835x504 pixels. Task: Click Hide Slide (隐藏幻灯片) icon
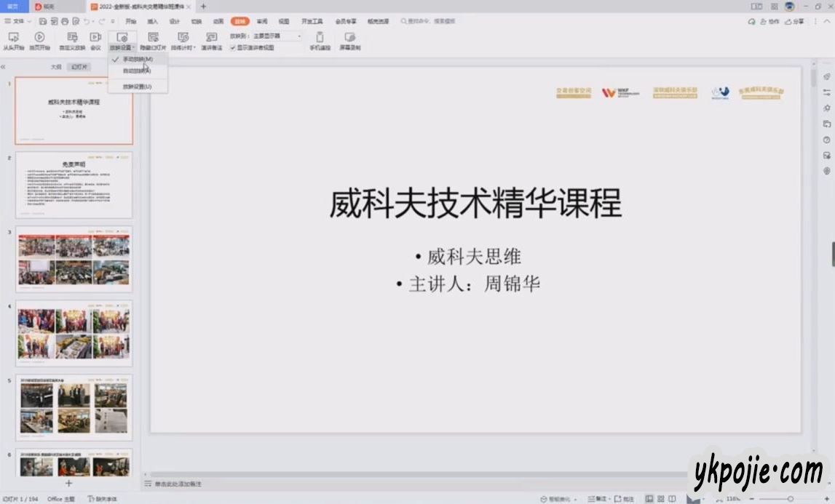(x=153, y=41)
